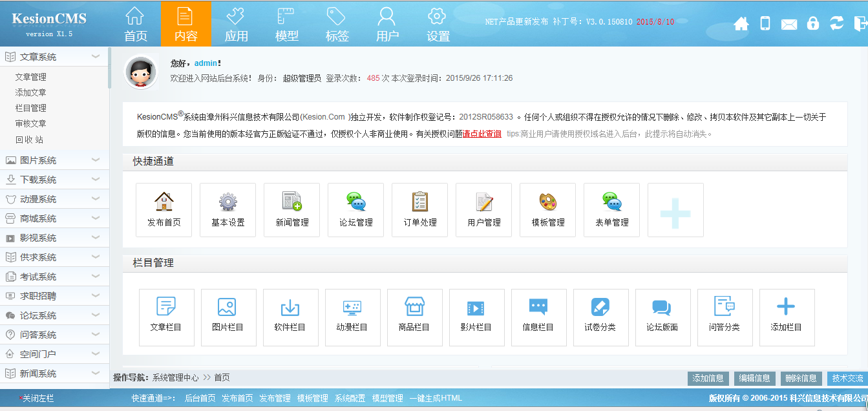
Task: Click the 模板管理 palette icon
Action: click(x=547, y=209)
